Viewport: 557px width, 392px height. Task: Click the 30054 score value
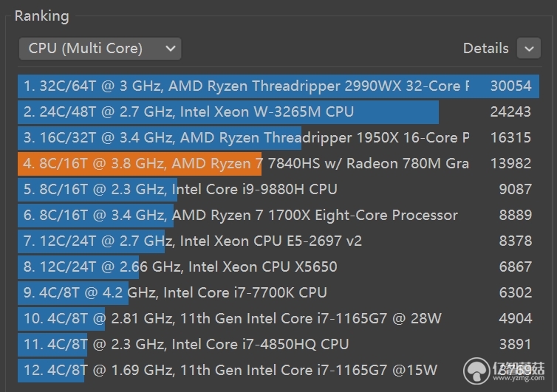pos(510,86)
